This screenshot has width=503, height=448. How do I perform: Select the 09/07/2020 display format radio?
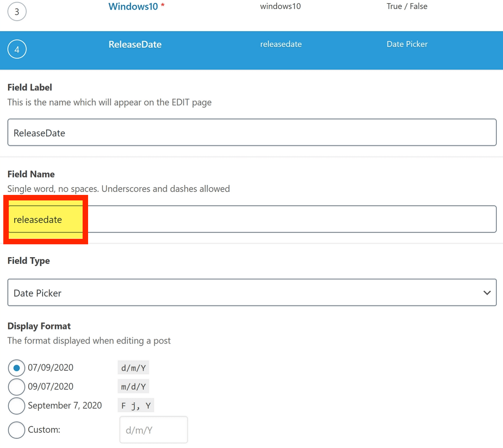point(16,387)
